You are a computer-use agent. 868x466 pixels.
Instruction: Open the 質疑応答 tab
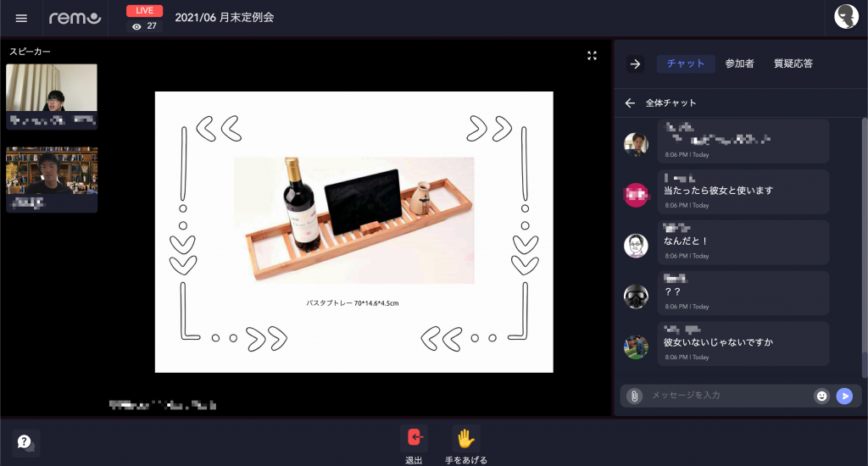pyautogui.click(x=793, y=64)
